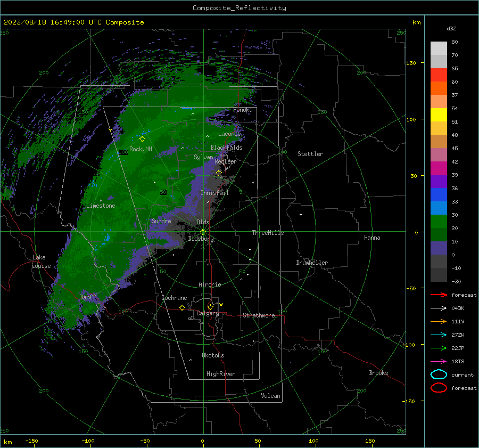Pick the bright green 30 dBZ swatch
This screenshot has width=479, height=448.
439,222
